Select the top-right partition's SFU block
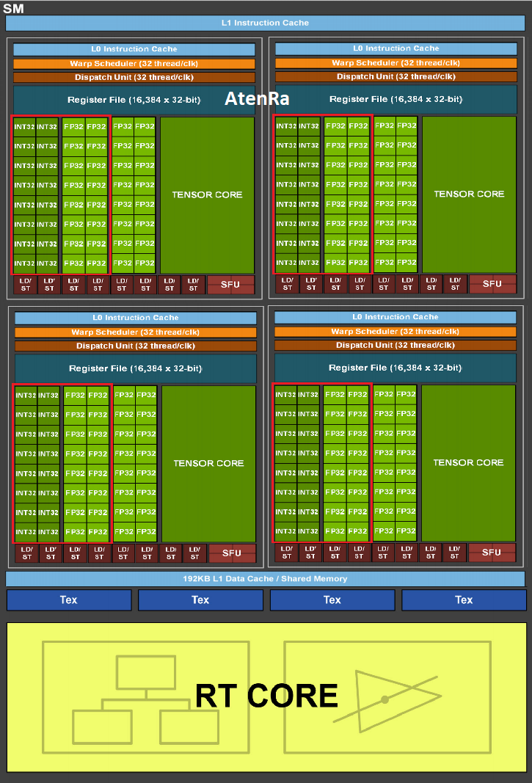Viewport: 532px width, 783px height. point(492,284)
